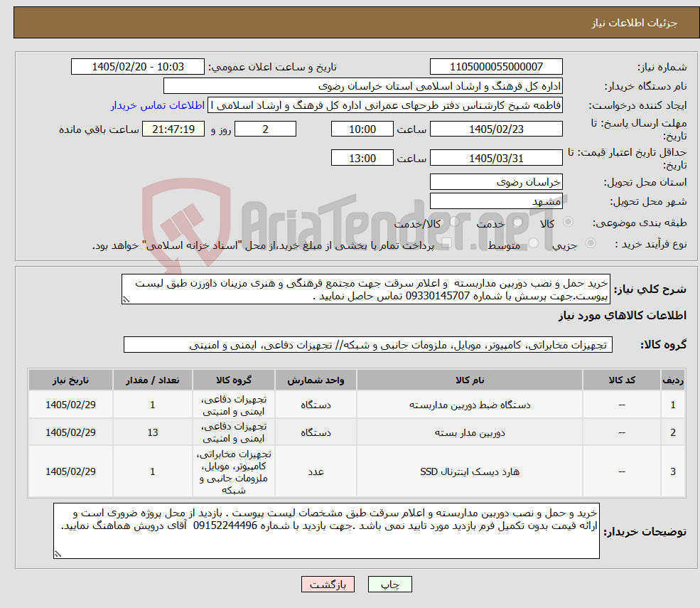Screen dimensions: 700x608
Task: Click the resize handle of description textbox
Action: click(x=126, y=300)
